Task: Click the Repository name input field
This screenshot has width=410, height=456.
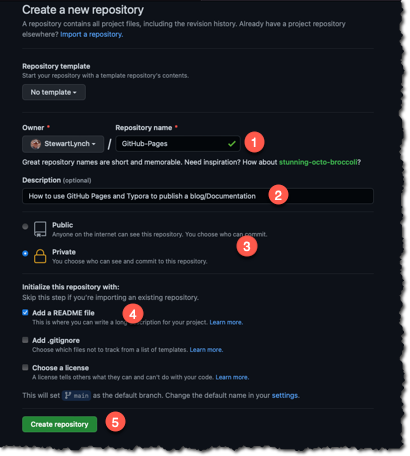Action: coord(178,144)
